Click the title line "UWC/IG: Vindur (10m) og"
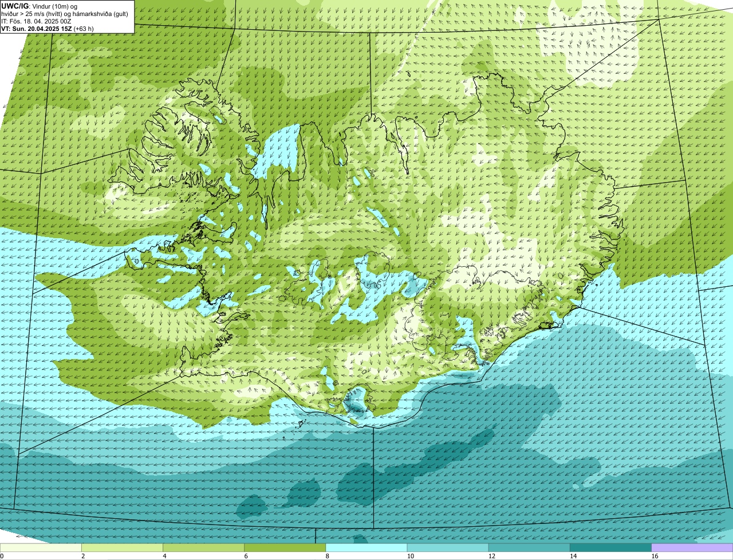733x560 pixels. pos(40,6)
